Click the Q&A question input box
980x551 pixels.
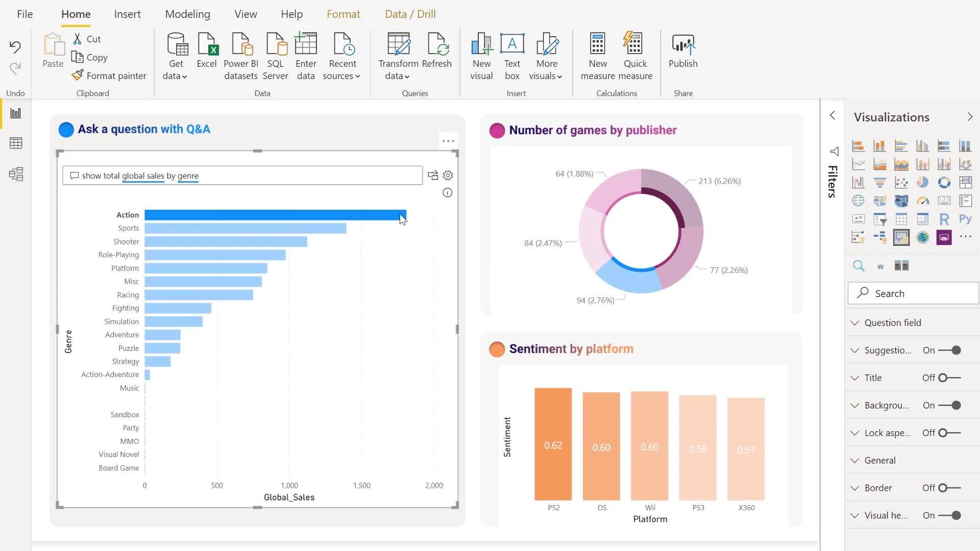pyautogui.click(x=242, y=176)
